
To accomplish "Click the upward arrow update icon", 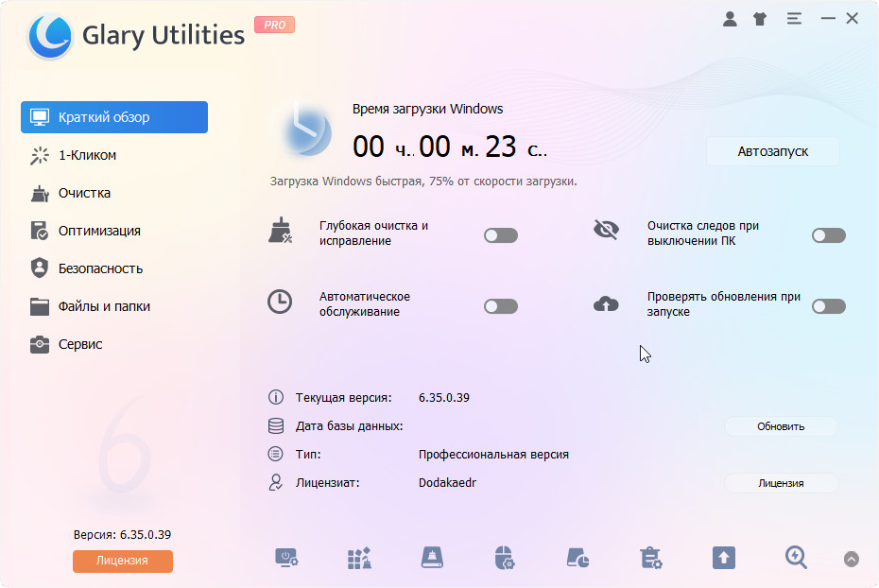I will [x=723, y=558].
